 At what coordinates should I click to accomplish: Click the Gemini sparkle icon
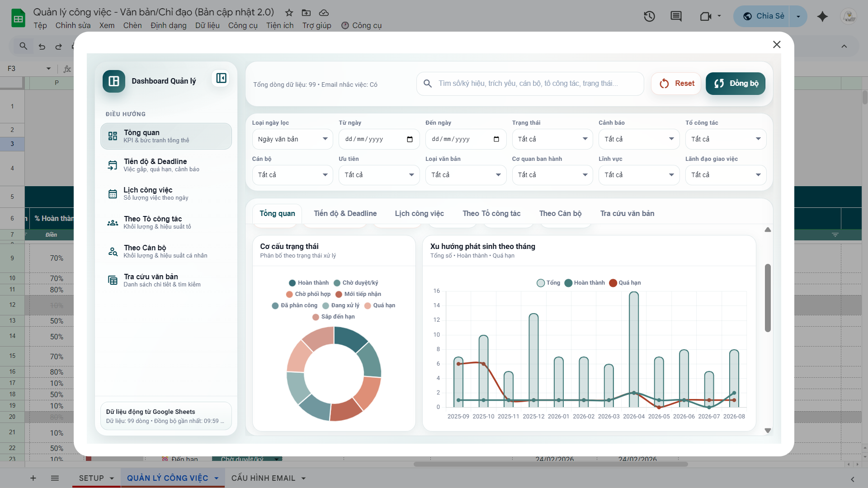point(822,17)
